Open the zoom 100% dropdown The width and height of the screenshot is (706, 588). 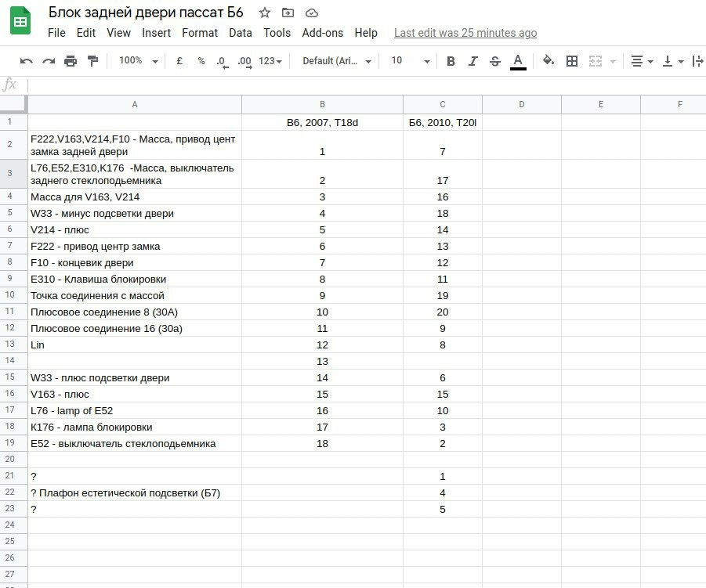[x=138, y=61]
